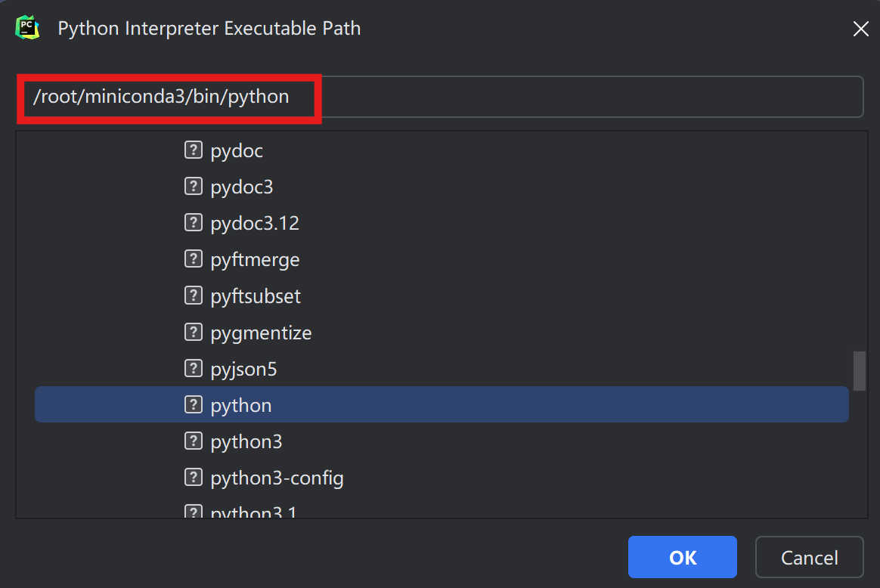Click the file icon beside pydoc
This screenshot has width=880, height=588.
point(194,150)
